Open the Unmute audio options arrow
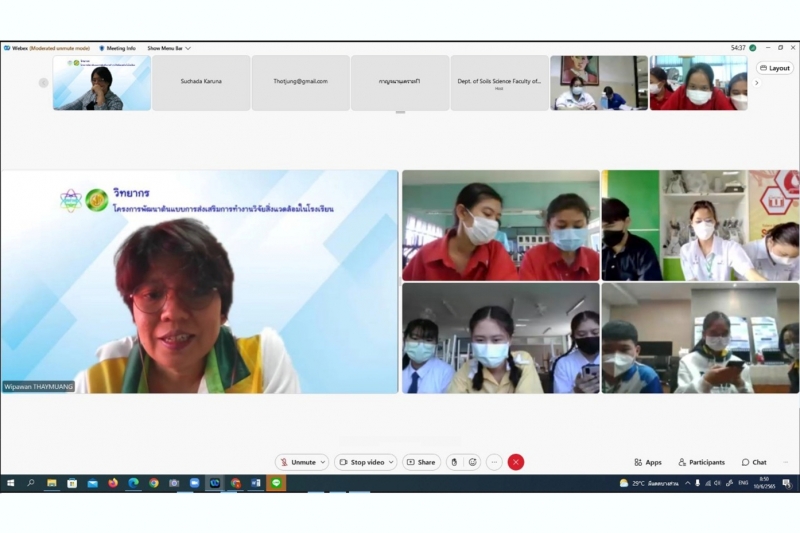This screenshot has width=800, height=533. pyautogui.click(x=323, y=462)
